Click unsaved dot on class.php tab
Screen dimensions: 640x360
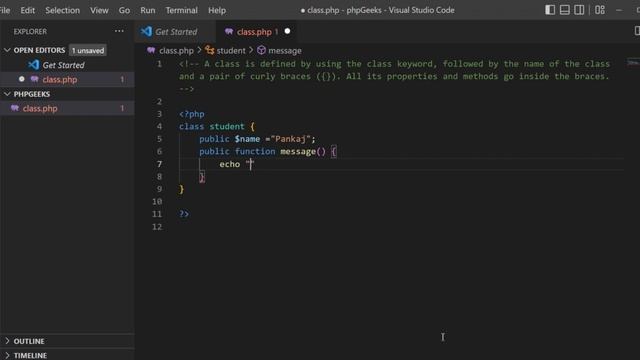[287, 31]
